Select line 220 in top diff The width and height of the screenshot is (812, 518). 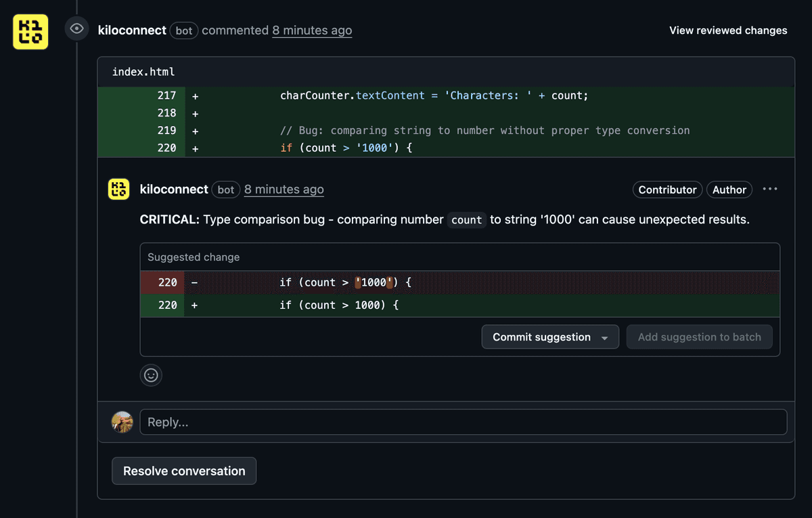[x=166, y=148]
